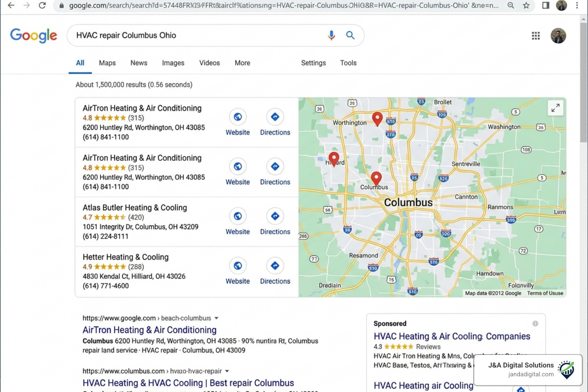This screenshot has width=588, height=392.
Task: Expand dropdown arrow beside hvac-repair URL
Action: [227, 371]
